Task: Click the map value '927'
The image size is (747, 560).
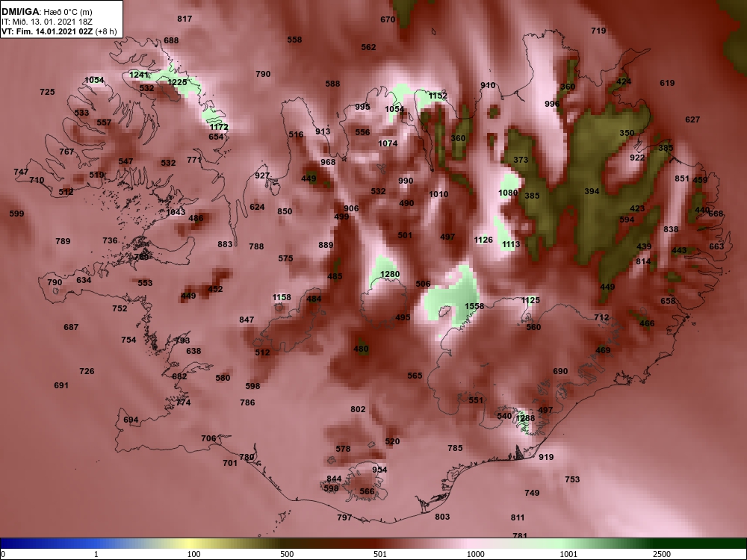Action: coord(262,175)
